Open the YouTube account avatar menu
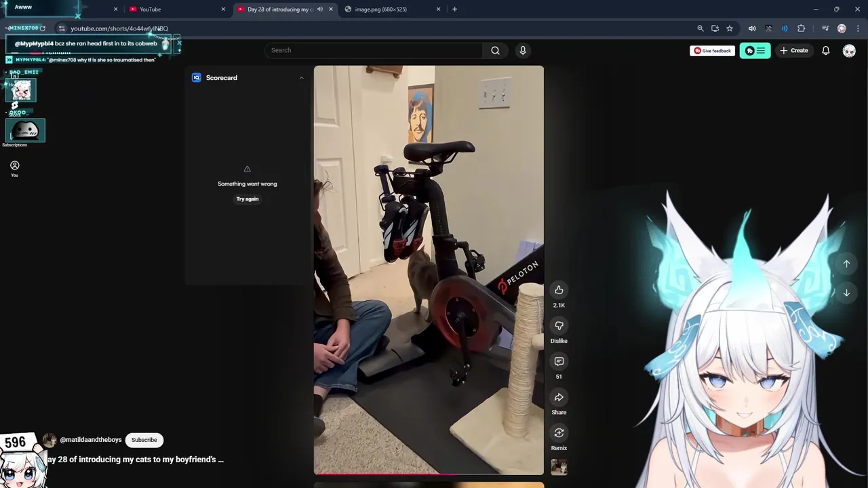 click(x=849, y=51)
